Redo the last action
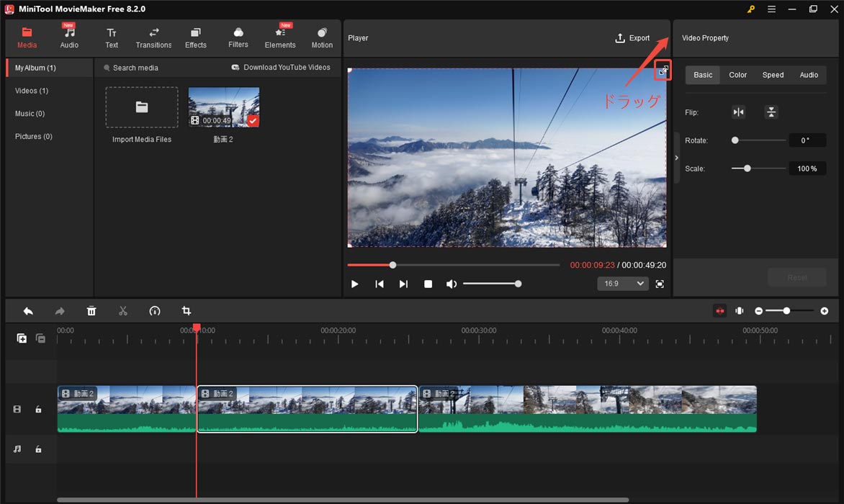This screenshot has width=844, height=504. pos(60,311)
